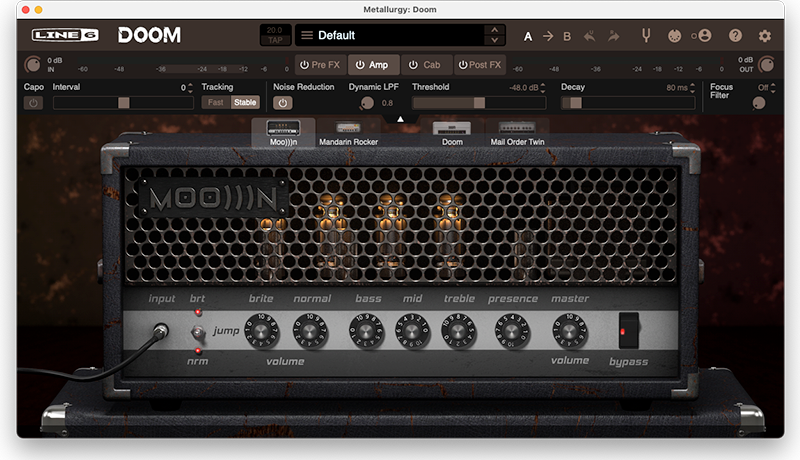Screen dimensions: 800x460
Task: Select previous preset with up arrow
Action: click(x=494, y=30)
